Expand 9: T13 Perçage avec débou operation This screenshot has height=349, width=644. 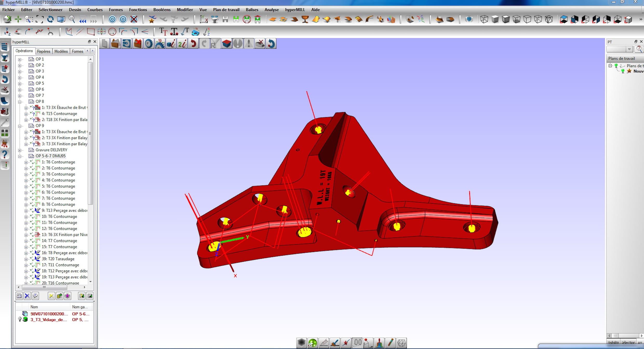(x=26, y=211)
